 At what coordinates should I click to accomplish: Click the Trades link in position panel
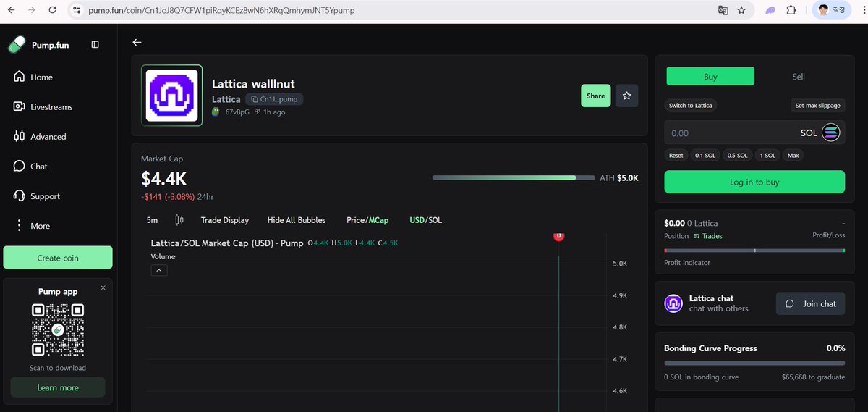707,236
